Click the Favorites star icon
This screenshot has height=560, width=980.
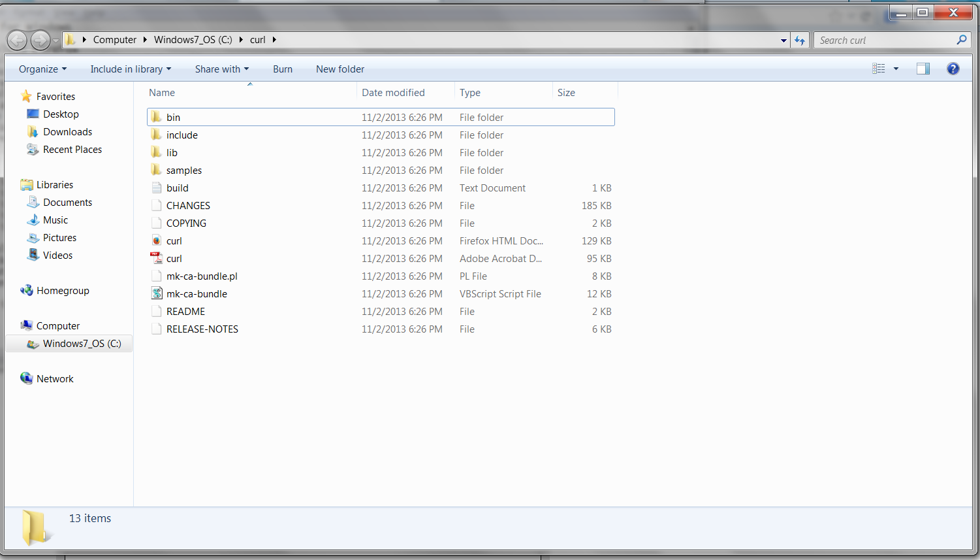[26, 96]
